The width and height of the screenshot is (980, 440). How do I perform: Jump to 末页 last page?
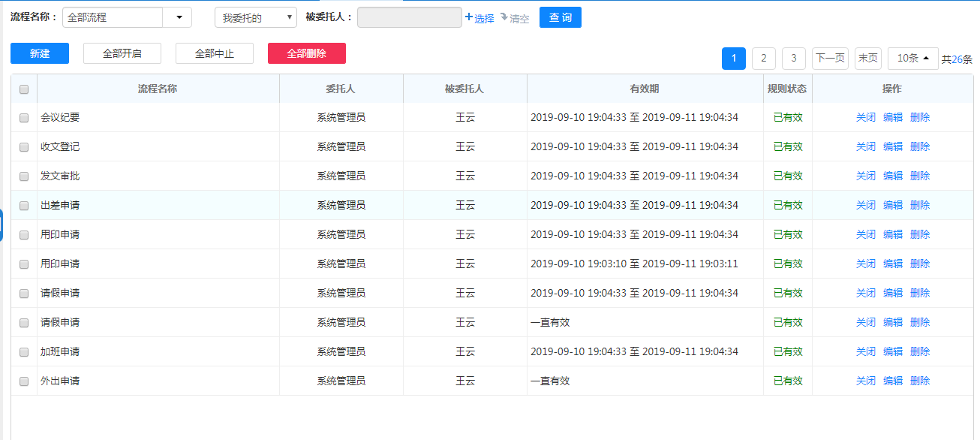point(867,59)
